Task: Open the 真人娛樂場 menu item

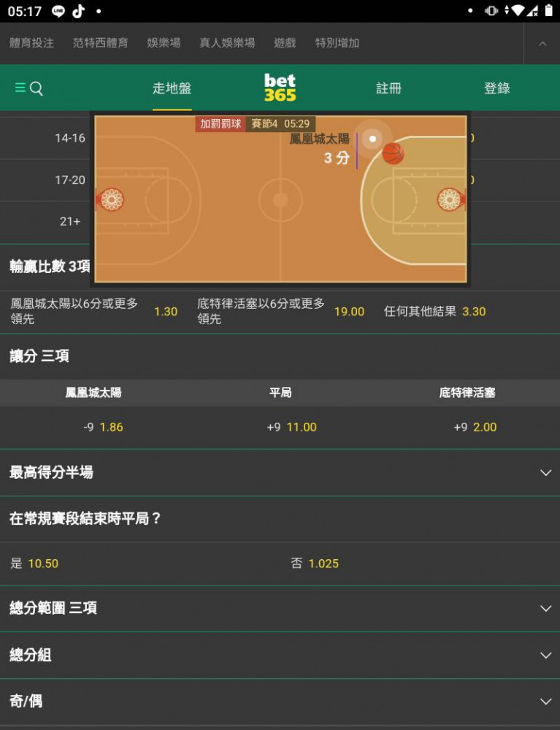Action: (227, 43)
